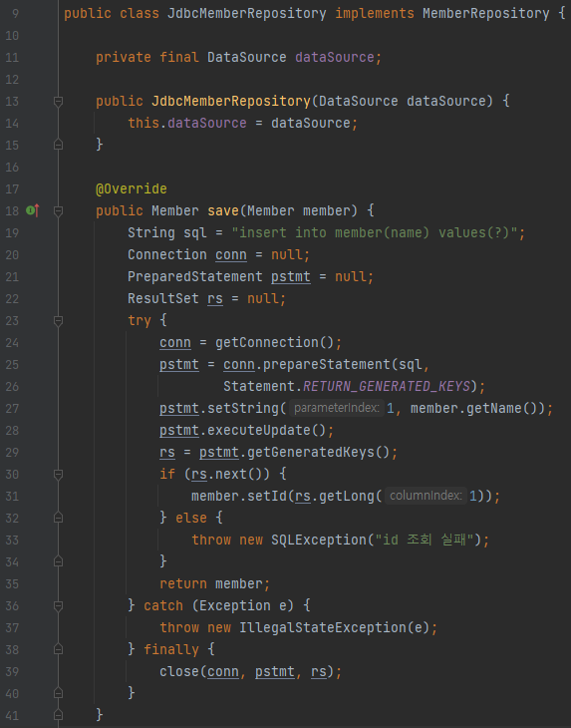
Task: Click the String type on line 19
Action: pos(151,232)
